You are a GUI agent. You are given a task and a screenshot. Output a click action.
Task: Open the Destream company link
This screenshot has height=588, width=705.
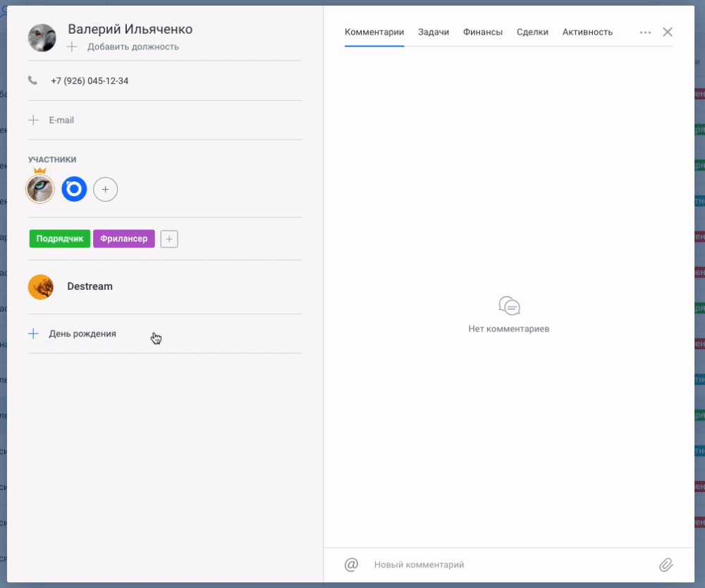90,286
